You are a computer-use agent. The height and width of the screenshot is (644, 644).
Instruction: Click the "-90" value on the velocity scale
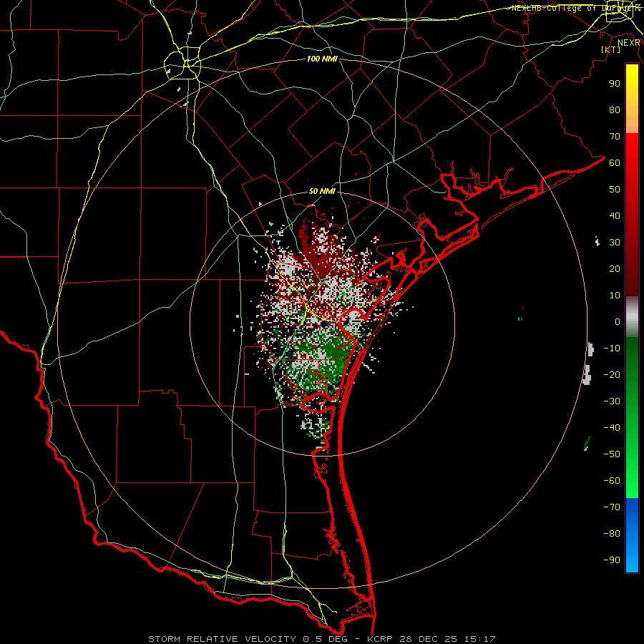coord(612,560)
